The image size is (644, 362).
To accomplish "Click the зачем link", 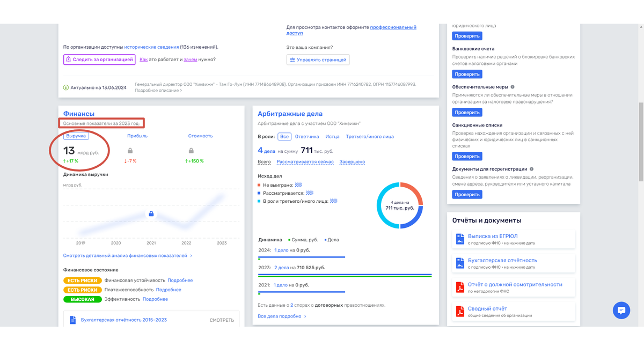I will pyautogui.click(x=190, y=60).
